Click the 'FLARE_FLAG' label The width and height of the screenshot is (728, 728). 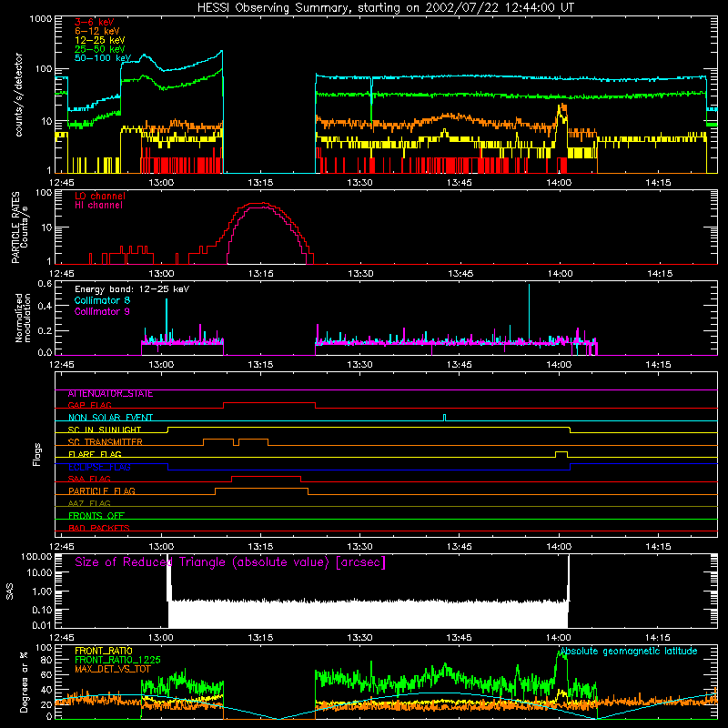tap(95, 454)
